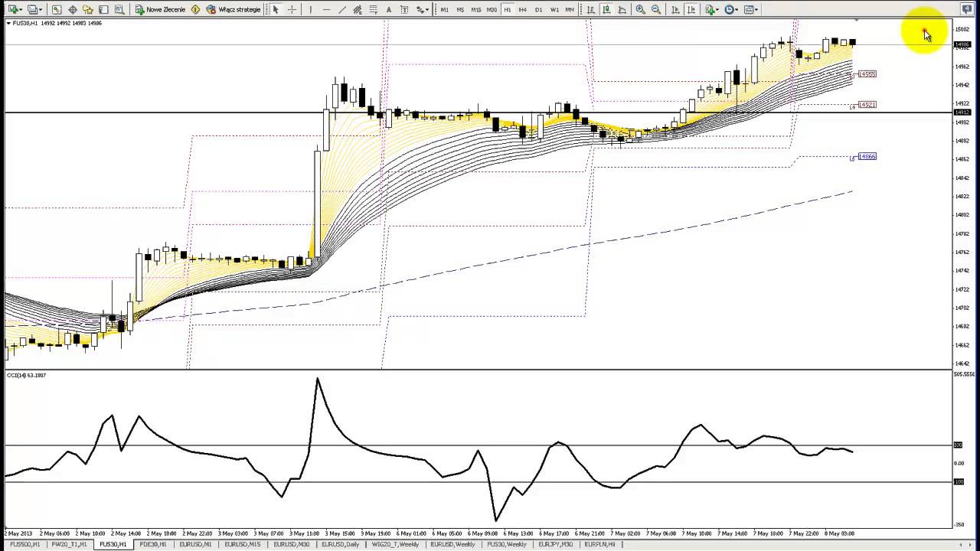Click the 14955 price level label
Screen dimensions: 980x551
867,74
